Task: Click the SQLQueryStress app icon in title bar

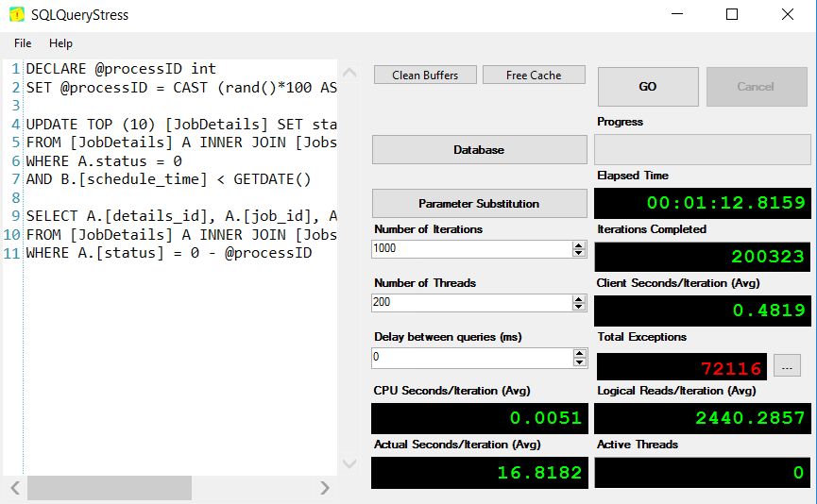Action: click(x=16, y=15)
